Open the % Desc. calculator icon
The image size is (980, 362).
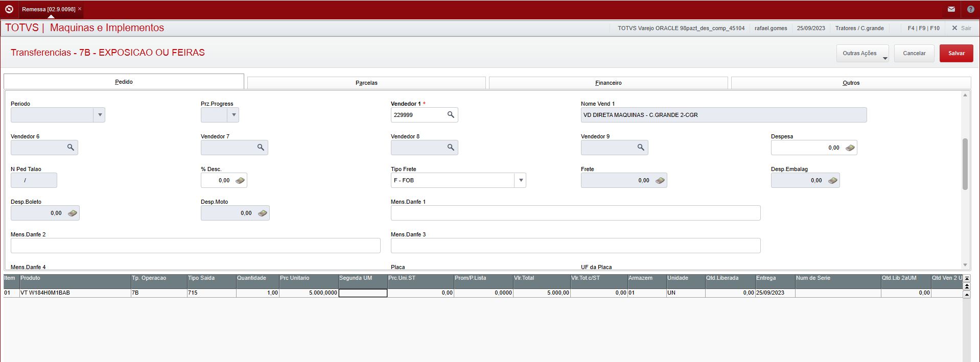point(240,180)
